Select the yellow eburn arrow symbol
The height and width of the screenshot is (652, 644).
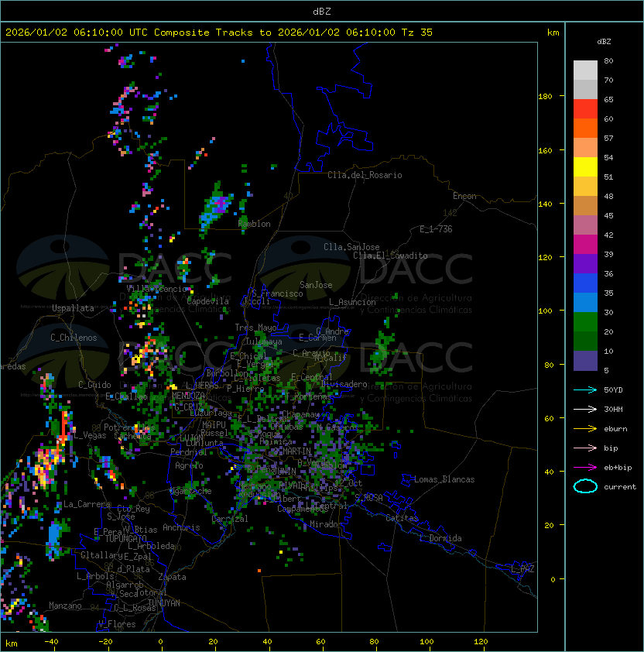click(585, 428)
